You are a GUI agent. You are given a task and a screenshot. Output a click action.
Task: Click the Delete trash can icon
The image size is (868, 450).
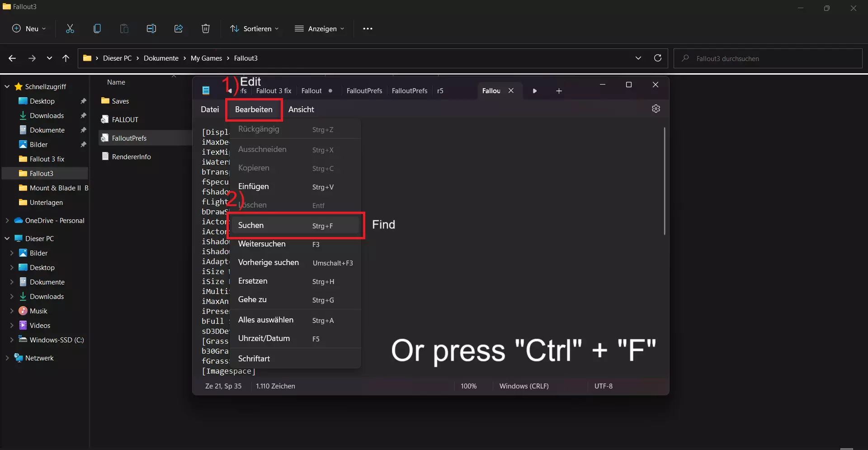pos(206,28)
